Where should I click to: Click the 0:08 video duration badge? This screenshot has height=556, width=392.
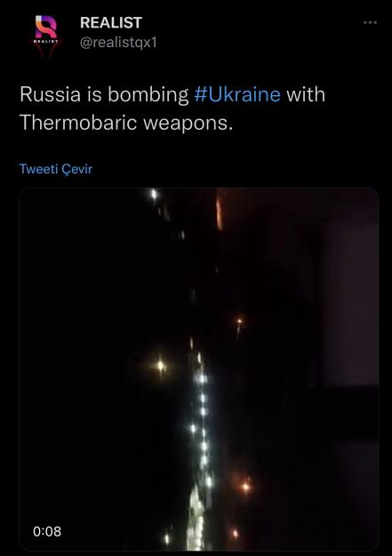pos(47,531)
